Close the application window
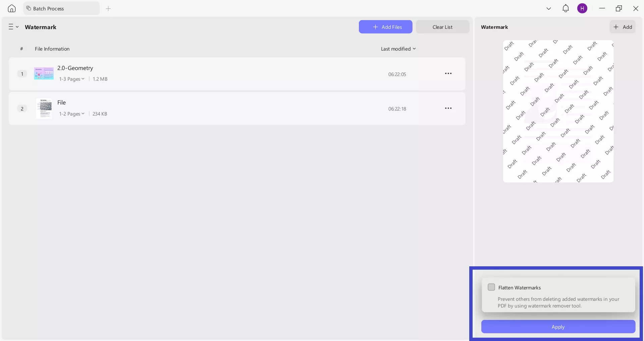This screenshot has width=644, height=341. (636, 8)
